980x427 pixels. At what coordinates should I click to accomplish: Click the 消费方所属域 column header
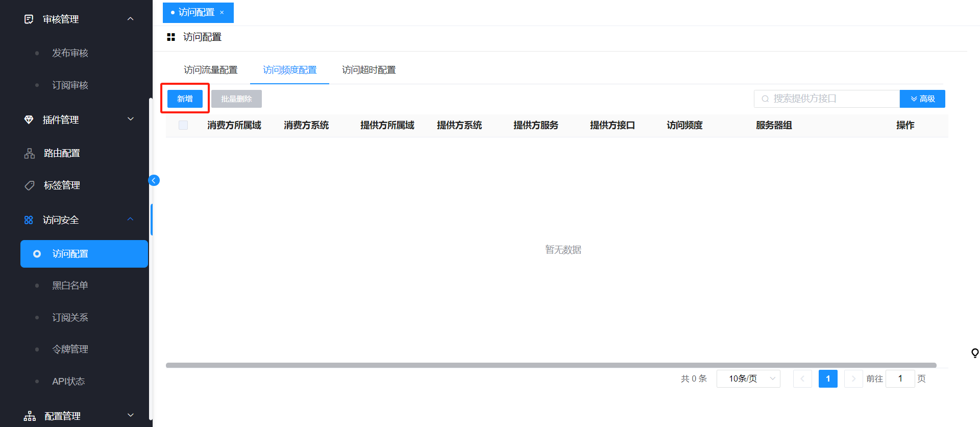[x=234, y=125]
